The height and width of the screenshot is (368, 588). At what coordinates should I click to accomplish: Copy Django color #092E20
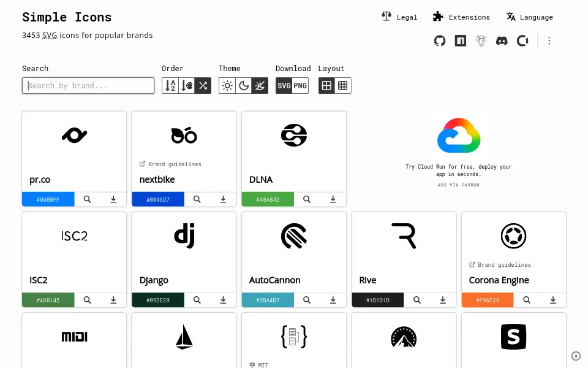click(x=158, y=300)
